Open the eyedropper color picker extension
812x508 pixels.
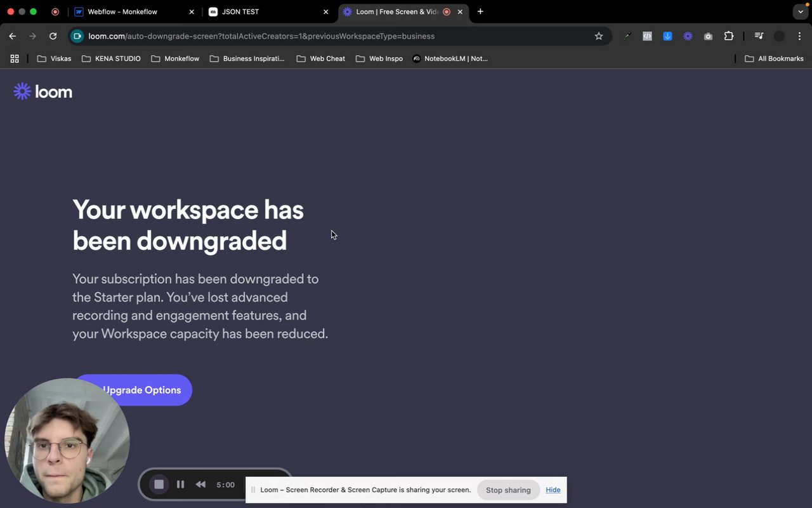coord(627,36)
